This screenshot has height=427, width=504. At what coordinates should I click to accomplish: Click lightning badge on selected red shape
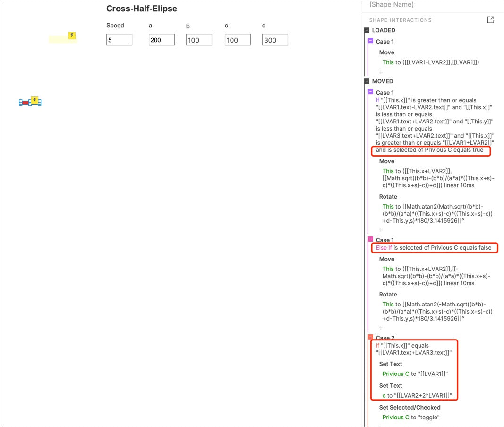[x=34, y=100]
